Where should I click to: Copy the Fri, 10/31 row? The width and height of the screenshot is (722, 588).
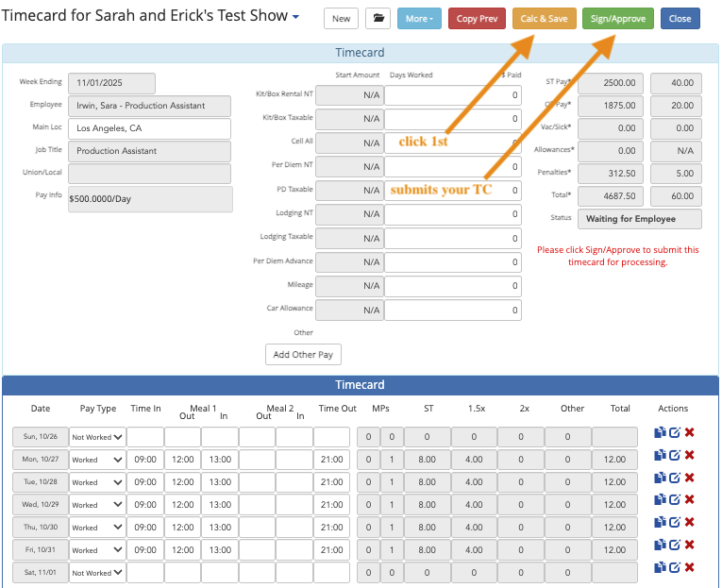click(660, 545)
